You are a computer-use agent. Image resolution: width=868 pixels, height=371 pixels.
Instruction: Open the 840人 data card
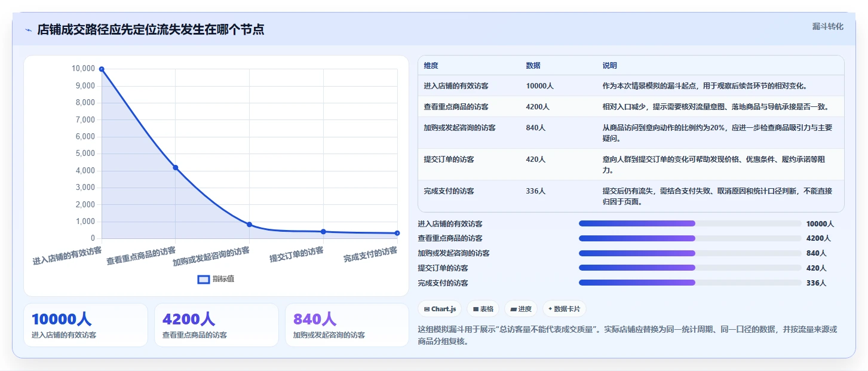(x=347, y=325)
